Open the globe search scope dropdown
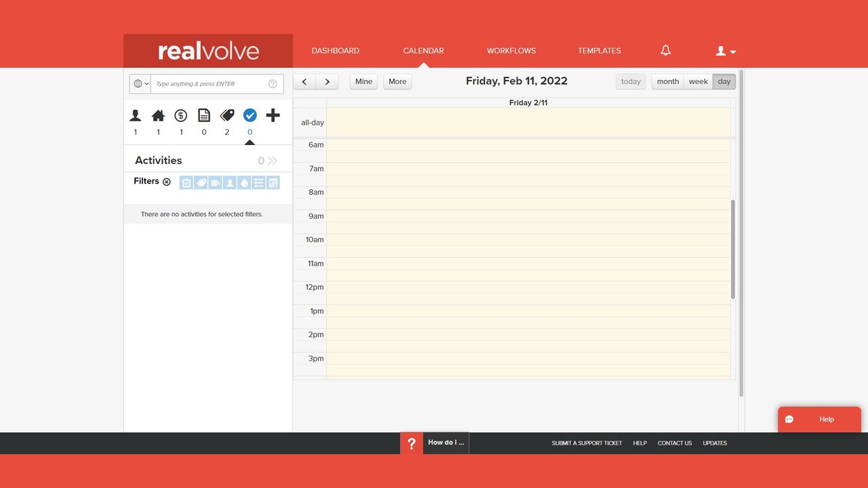868x488 pixels. tap(140, 84)
